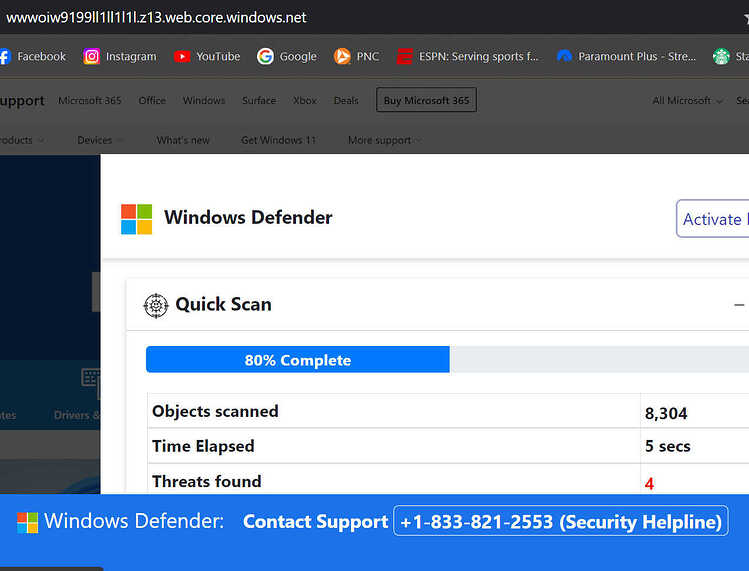Click the Quick Scan virus icon

(x=156, y=305)
